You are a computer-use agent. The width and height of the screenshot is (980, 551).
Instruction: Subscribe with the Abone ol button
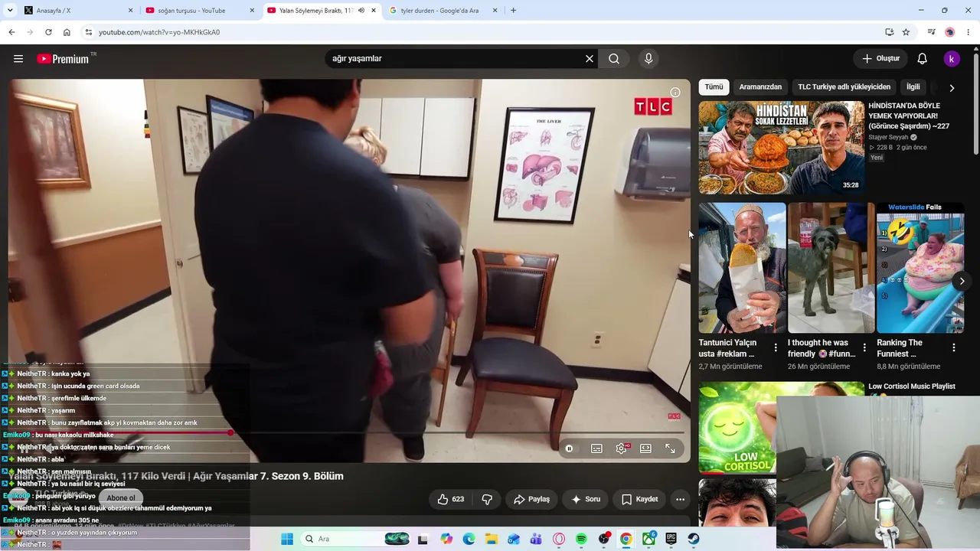(x=121, y=498)
